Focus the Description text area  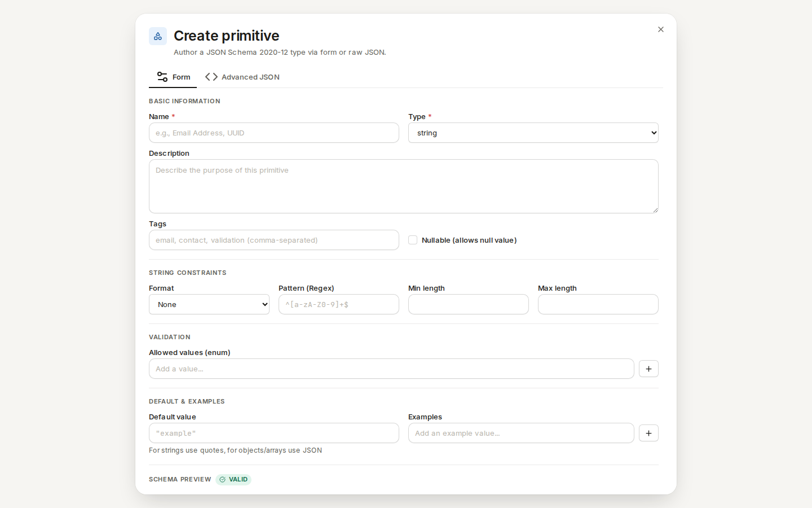pos(404,186)
